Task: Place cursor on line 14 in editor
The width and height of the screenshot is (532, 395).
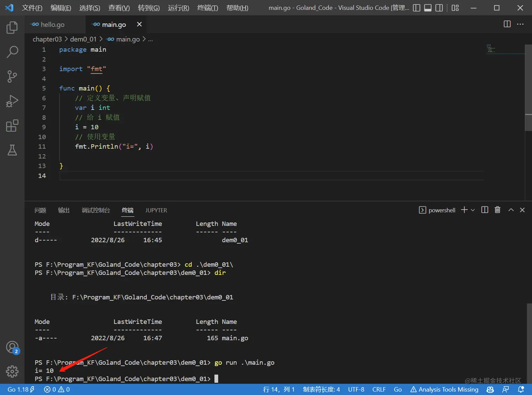Action: 271,176
